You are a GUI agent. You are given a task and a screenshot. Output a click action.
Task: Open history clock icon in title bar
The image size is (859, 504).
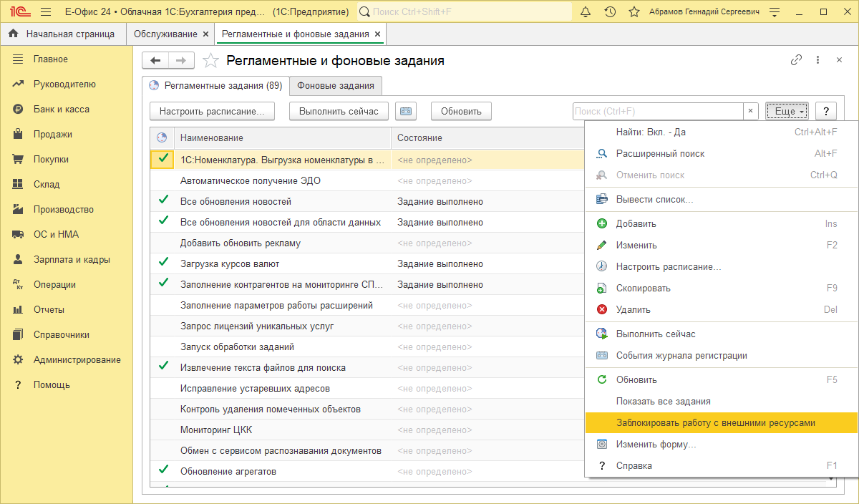[609, 11]
